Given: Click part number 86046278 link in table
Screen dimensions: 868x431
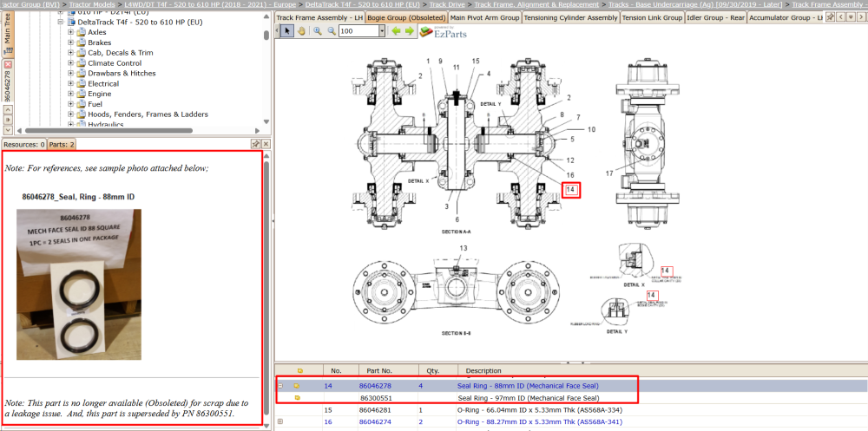Looking at the screenshot, I should click(x=375, y=386).
